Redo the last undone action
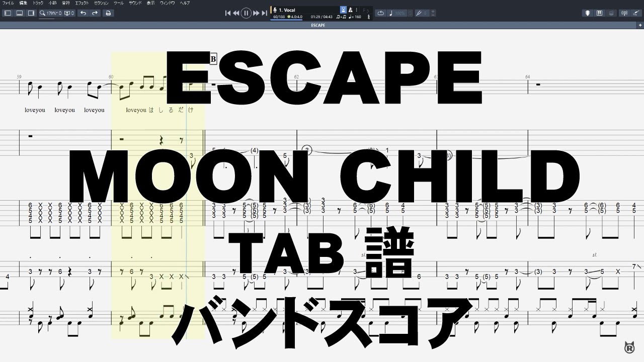 (x=95, y=13)
